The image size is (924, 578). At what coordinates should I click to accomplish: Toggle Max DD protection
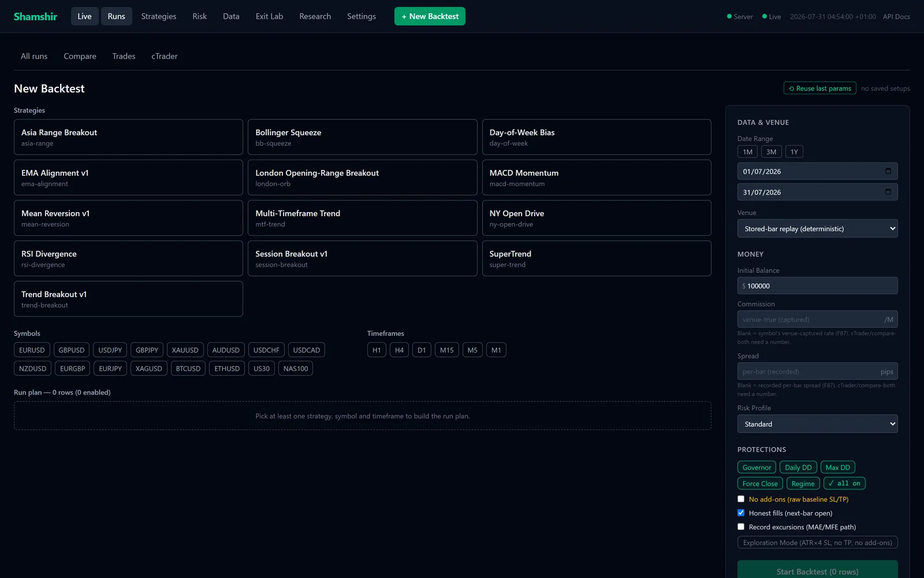[x=837, y=467]
